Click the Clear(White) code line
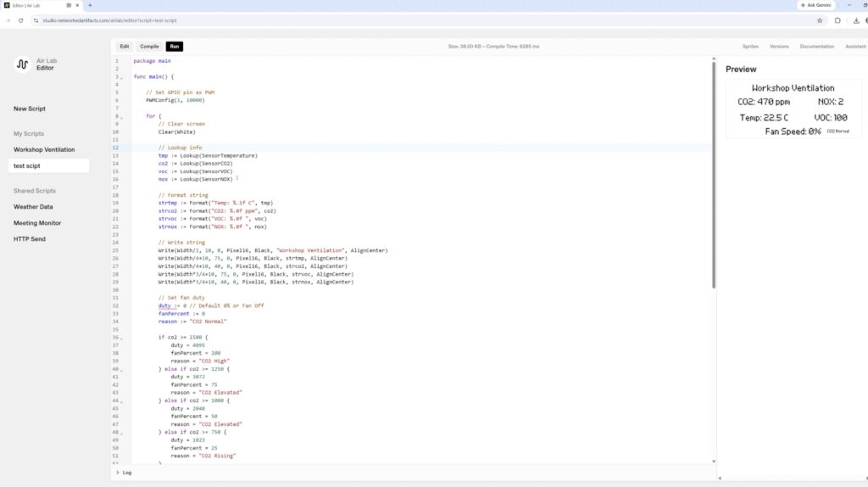868x487 pixels. pos(176,132)
